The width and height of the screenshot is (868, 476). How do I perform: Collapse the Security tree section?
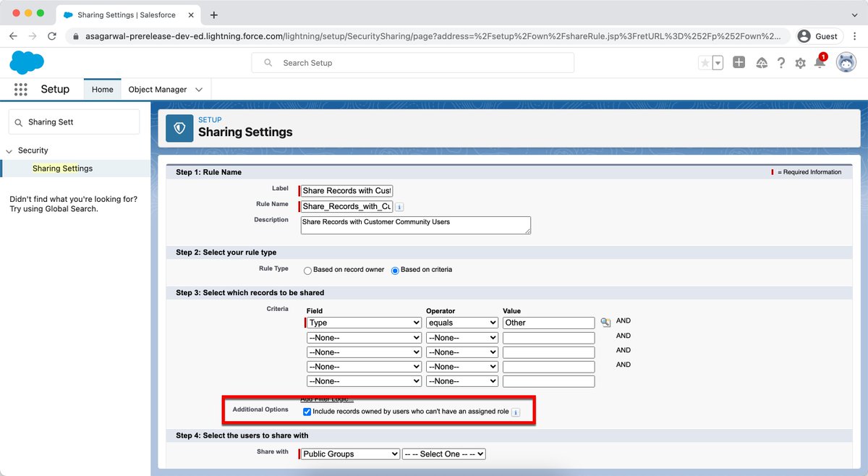click(10, 150)
